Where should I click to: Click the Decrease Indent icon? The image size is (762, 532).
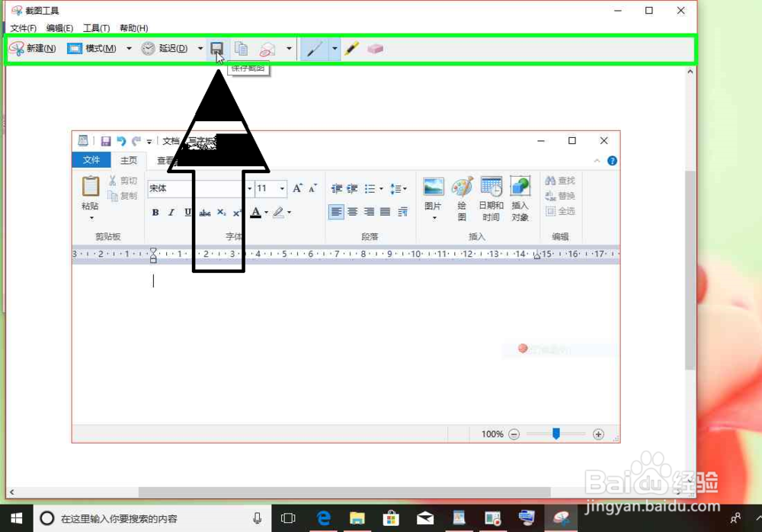click(336, 188)
